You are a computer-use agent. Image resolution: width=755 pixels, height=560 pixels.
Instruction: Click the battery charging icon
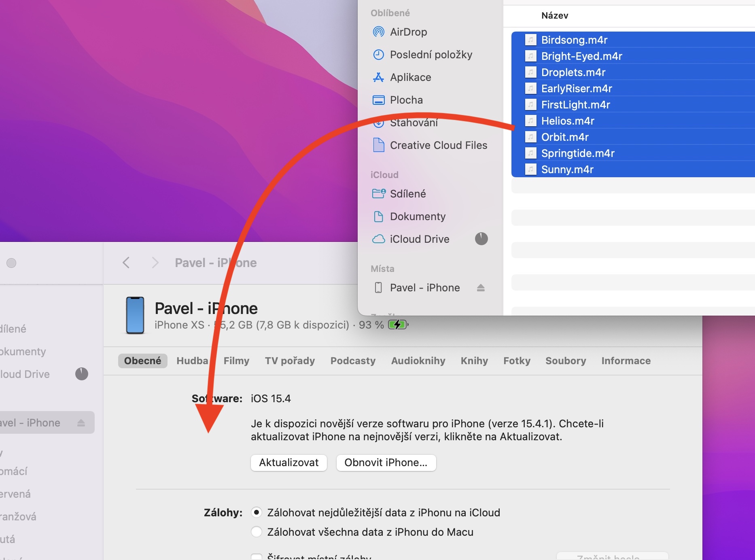398,325
